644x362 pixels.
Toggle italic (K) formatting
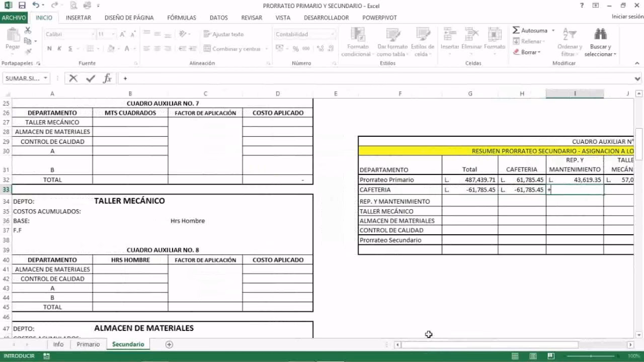pos(60,49)
